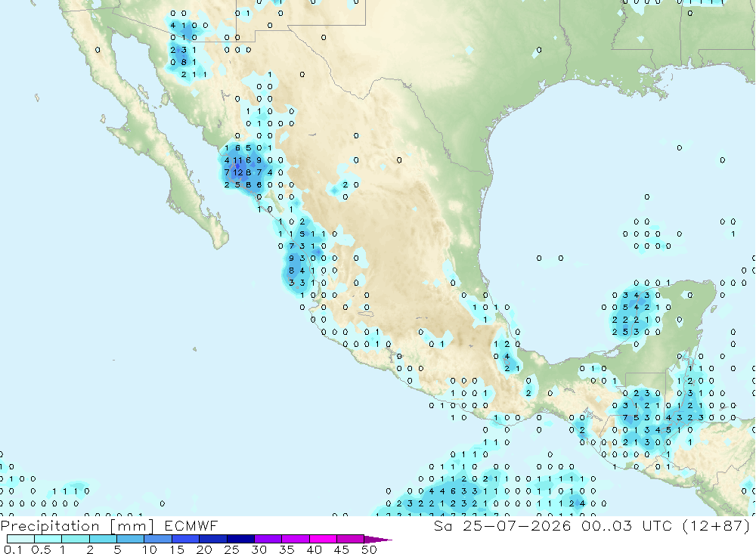Choose the 2–5 mm legend color box
This screenshot has height=554, width=756.
pyautogui.click(x=103, y=539)
